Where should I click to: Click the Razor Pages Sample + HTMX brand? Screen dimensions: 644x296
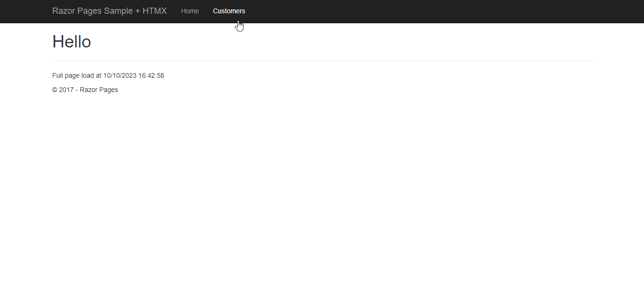(110, 11)
